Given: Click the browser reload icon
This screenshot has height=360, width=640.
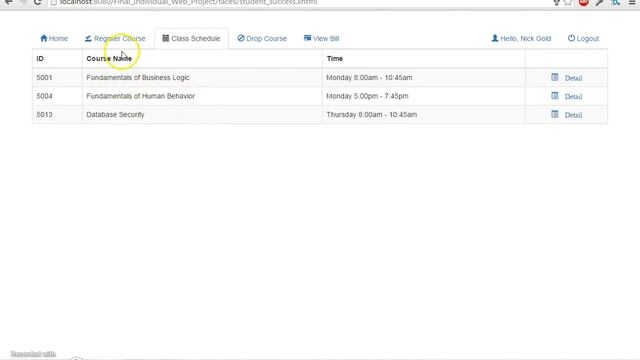Looking at the screenshot, I should point(38,2).
